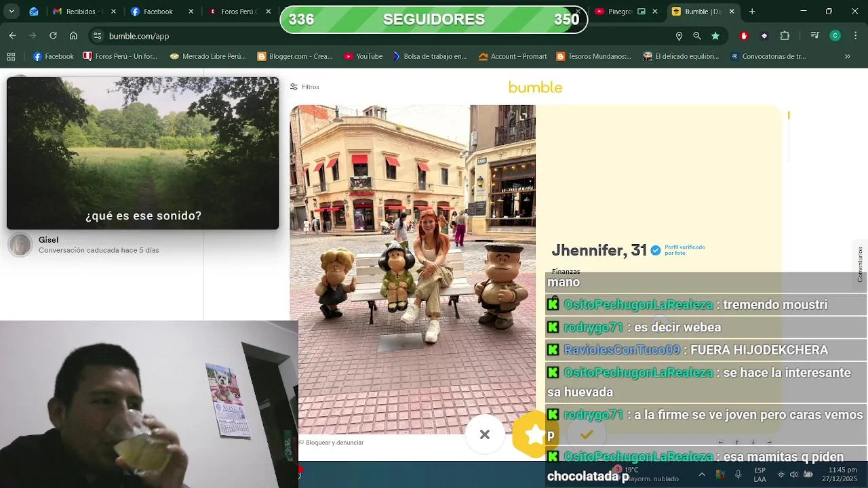Like the profile with the checkmark button

coord(587,434)
